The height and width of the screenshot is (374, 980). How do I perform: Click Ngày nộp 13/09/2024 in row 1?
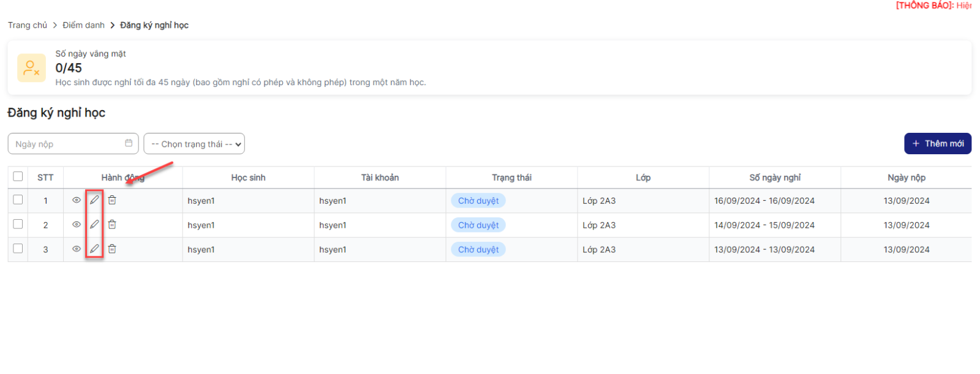[x=907, y=201]
